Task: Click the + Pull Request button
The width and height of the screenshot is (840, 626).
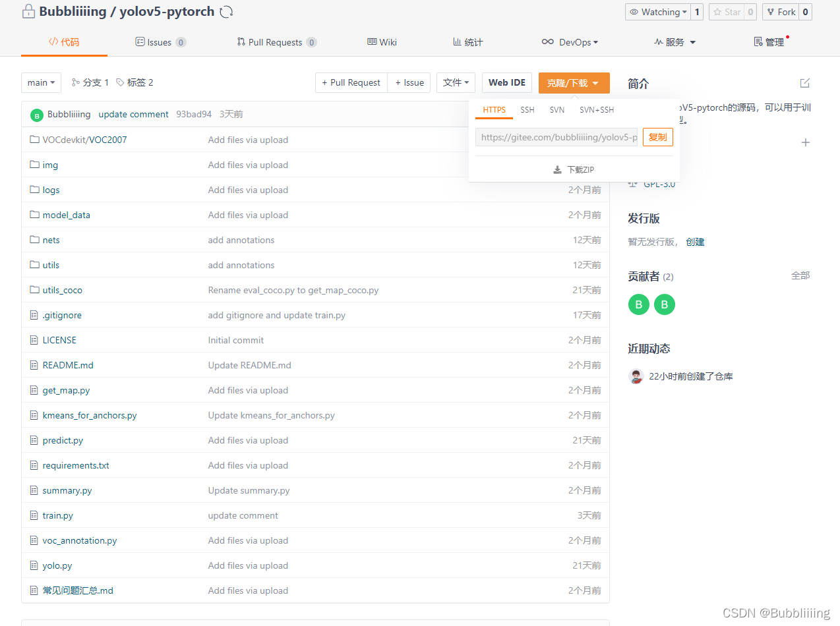Action: point(351,82)
